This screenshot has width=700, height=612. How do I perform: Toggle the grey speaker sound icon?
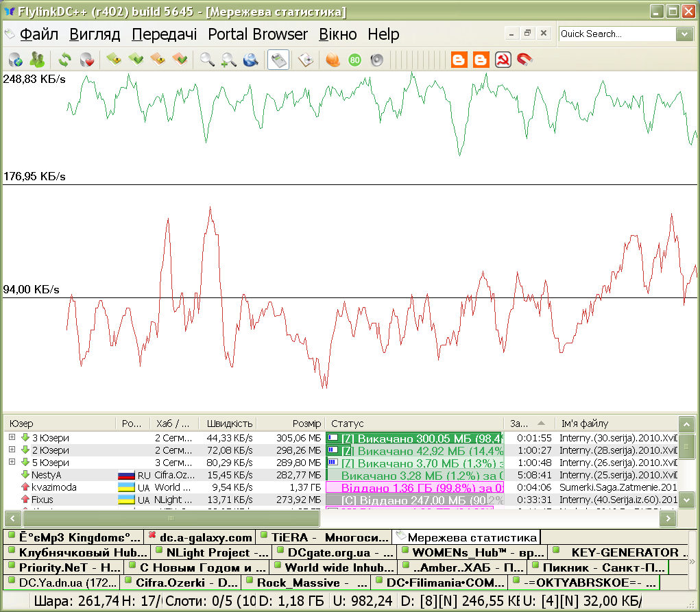376,60
